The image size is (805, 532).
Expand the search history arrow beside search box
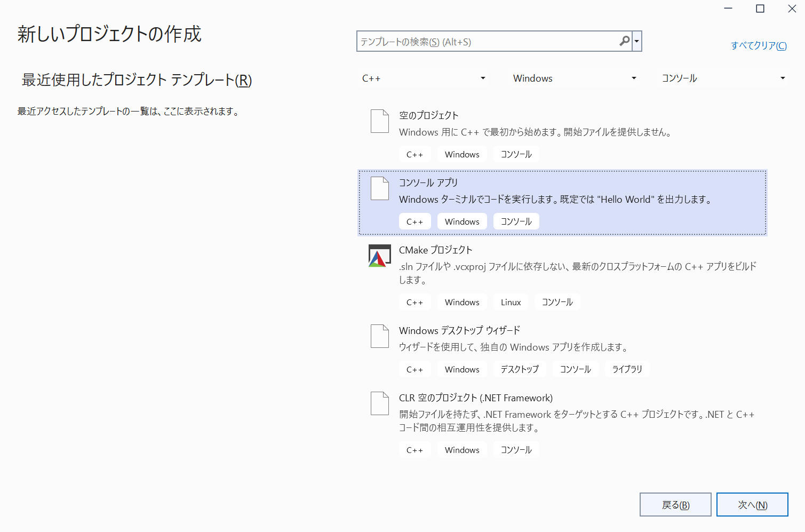pos(636,41)
